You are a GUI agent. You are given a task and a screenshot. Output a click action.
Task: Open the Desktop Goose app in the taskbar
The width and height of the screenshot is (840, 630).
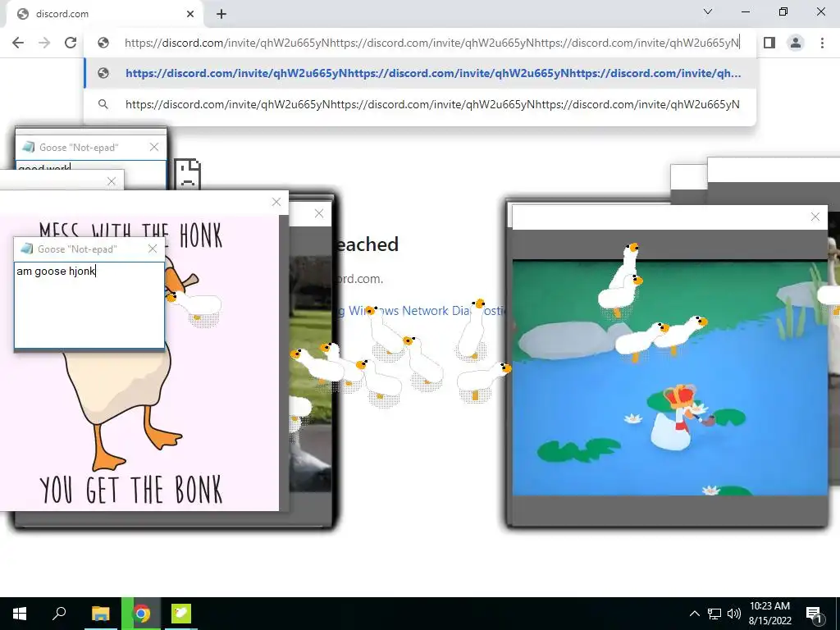point(181,614)
